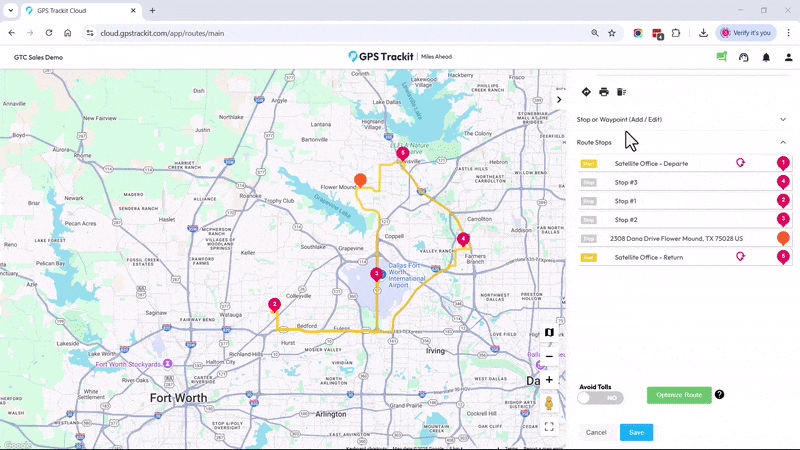The height and width of the screenshot is (450, 800).
Task: Click the zoom magnifier in the address bar
Action: (x=595, y=33)
